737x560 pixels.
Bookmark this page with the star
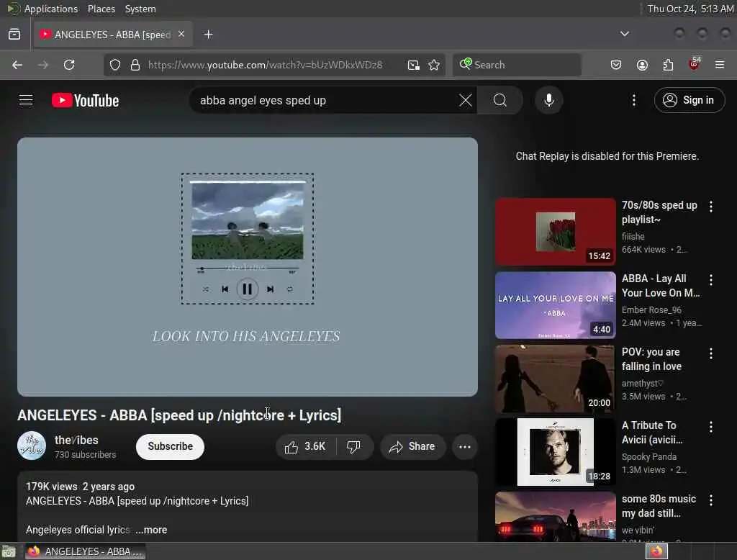click(x=434, y=65)
